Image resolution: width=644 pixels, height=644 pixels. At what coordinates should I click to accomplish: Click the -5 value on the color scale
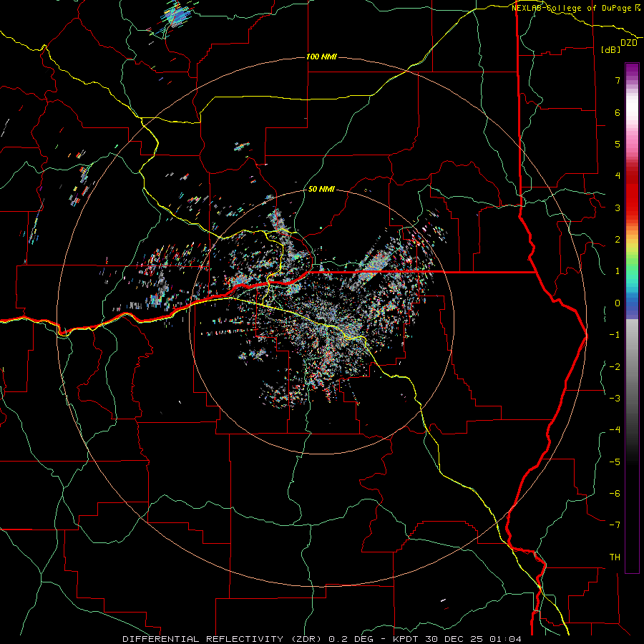(615, 462)
